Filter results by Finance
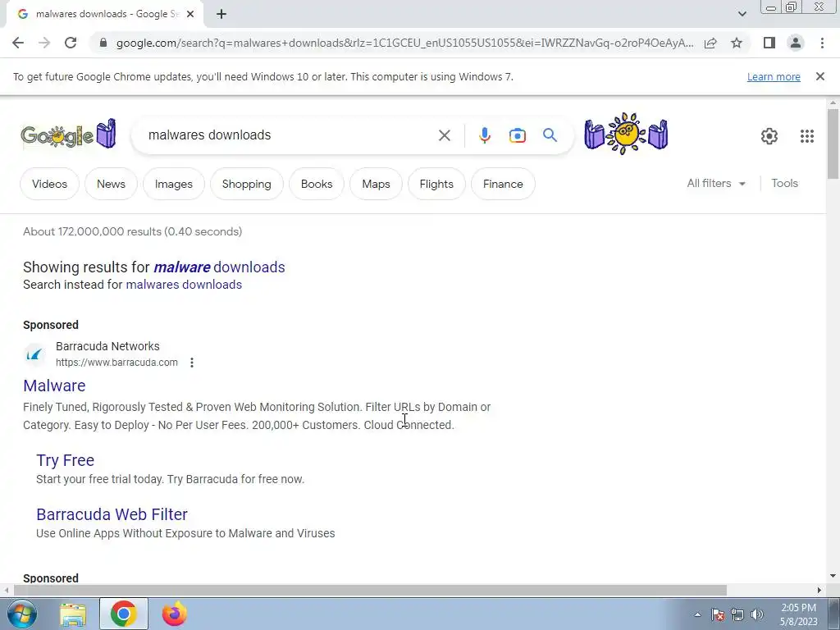 [503, 184]
